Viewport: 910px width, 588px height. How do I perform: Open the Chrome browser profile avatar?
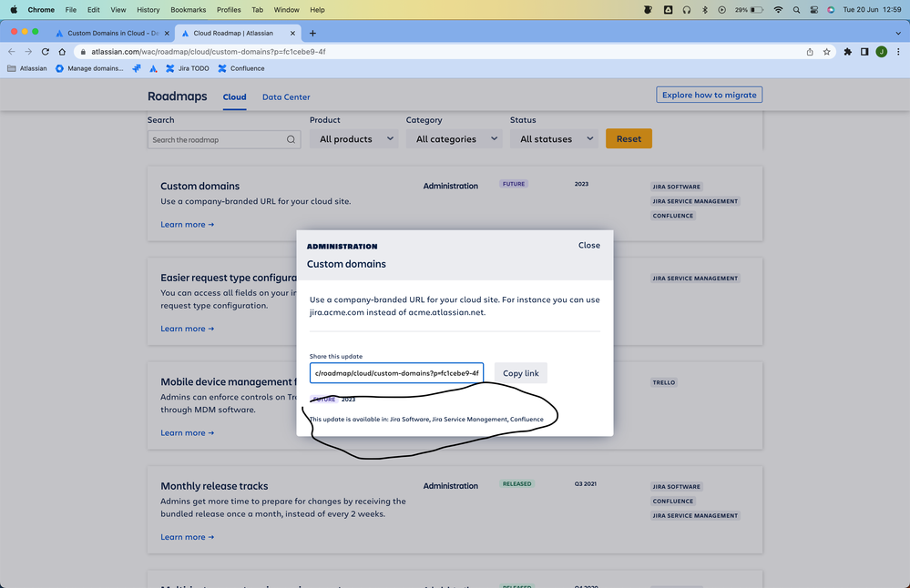click(880, 52)
